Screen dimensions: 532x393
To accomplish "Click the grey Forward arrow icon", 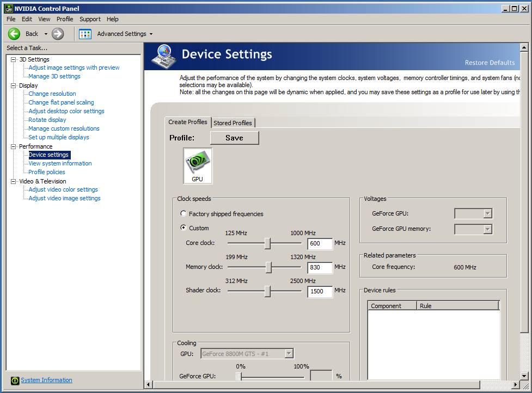I will (x=58, y=34).
